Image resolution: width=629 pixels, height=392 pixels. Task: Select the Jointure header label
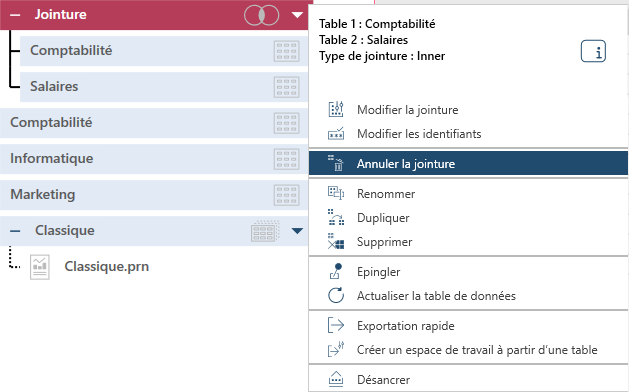click(x=61, y=14)
